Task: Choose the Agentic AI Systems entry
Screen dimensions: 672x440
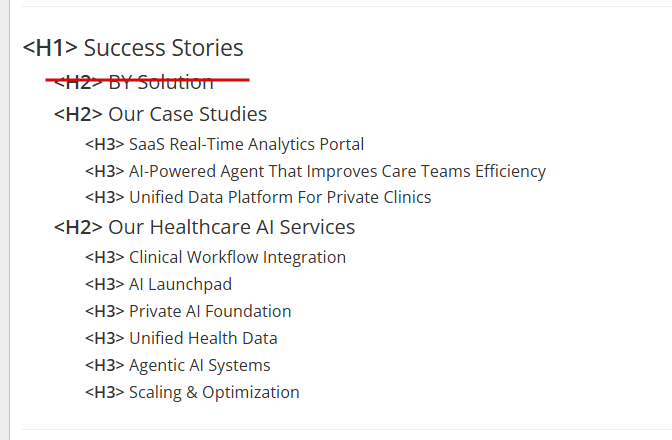Action: 199,365
